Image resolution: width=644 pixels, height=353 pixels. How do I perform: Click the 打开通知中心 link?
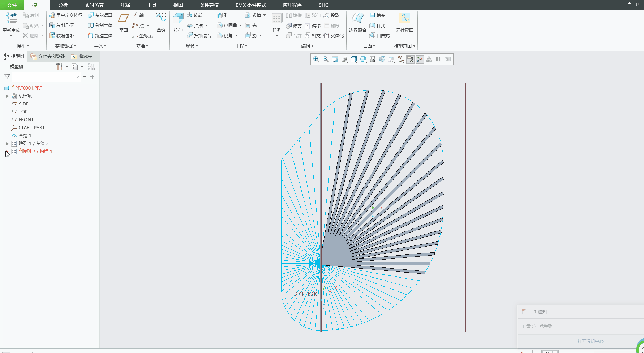590,341
